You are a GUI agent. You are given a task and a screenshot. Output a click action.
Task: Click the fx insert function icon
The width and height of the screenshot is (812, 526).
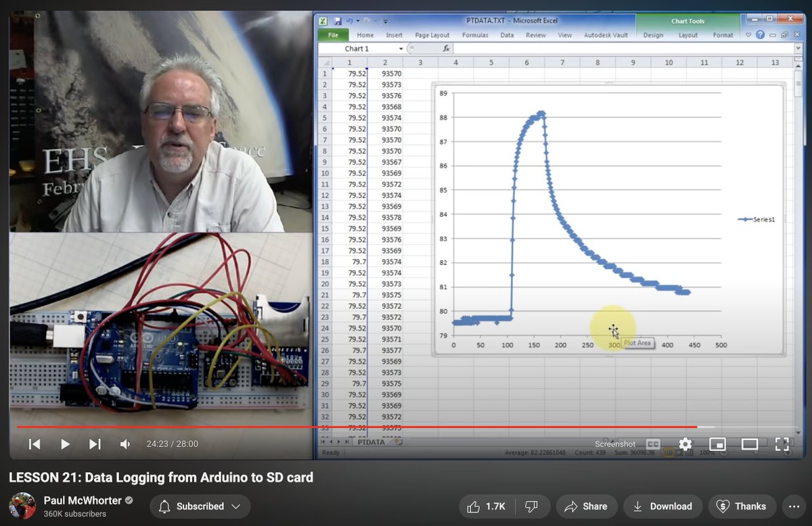coord(447,49)
